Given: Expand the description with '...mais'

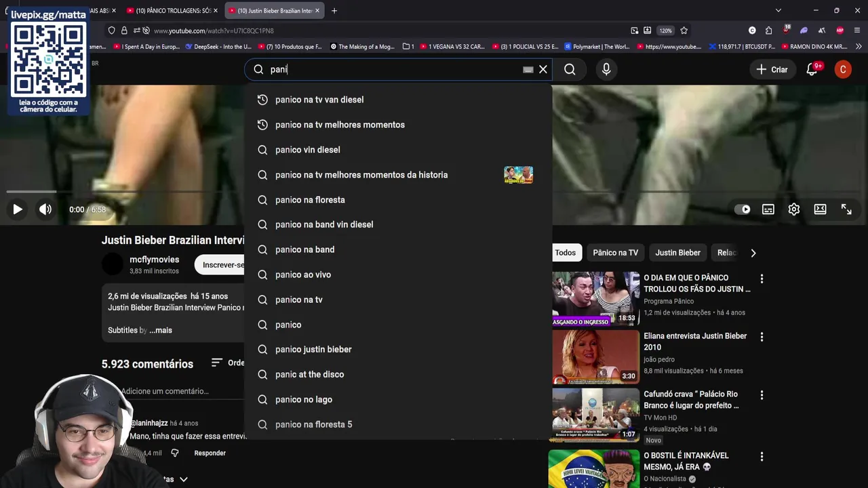Looking at the screenshot, I should [161, 330].
